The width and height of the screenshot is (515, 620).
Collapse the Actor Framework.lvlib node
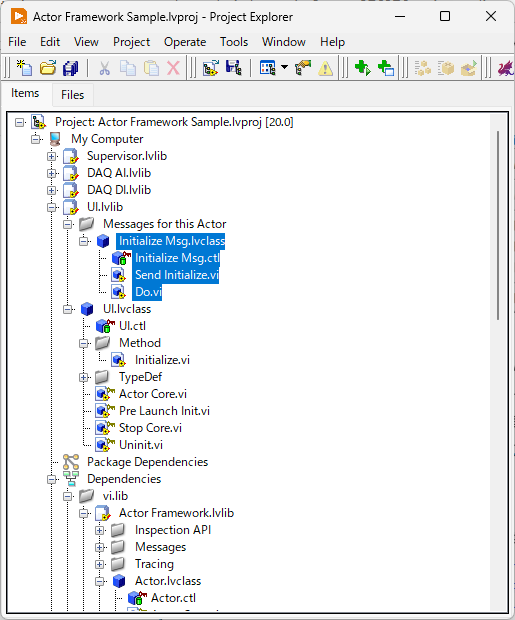[x=83, y=513]
